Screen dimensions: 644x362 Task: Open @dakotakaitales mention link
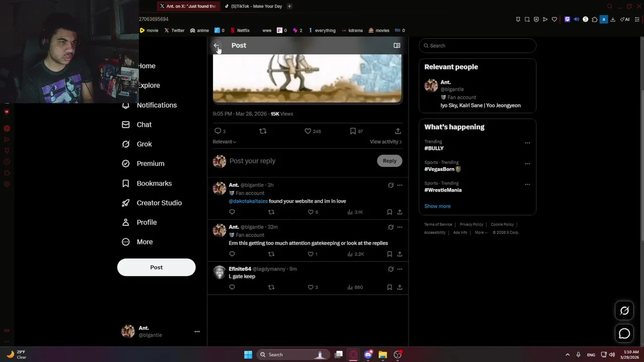[x=248, y=201]
